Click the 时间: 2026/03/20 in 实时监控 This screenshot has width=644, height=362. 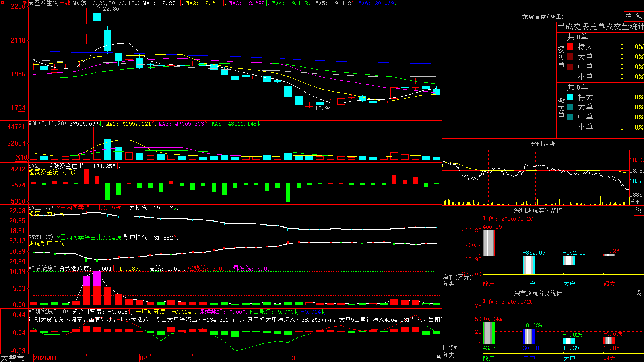coord(508,219)
